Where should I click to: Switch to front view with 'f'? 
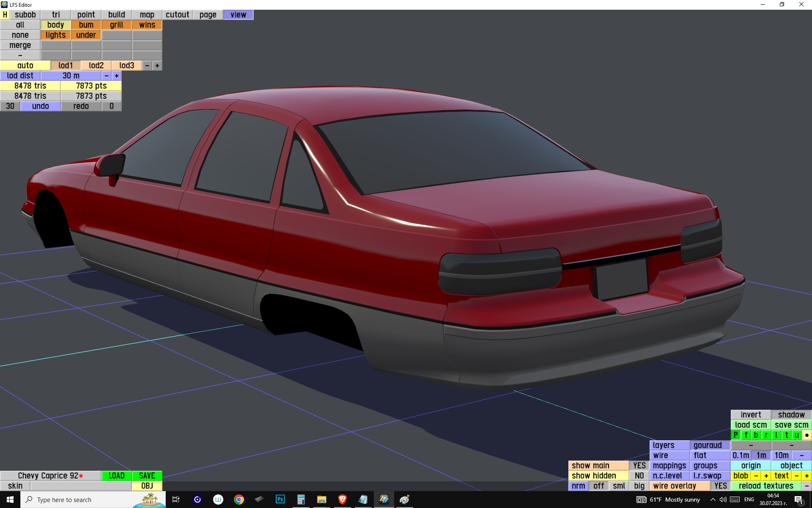pos(746,435)
